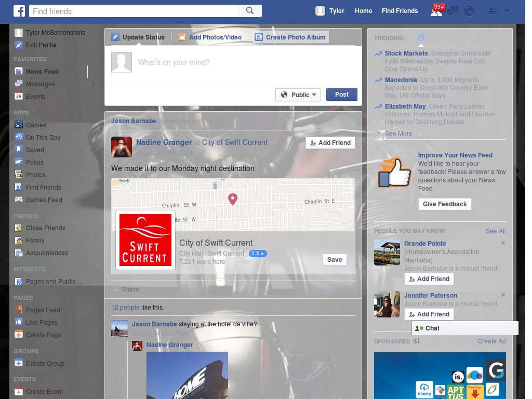Open the notifications globe icon
Viewport: 532px width, 399px height.
(469, 11)
